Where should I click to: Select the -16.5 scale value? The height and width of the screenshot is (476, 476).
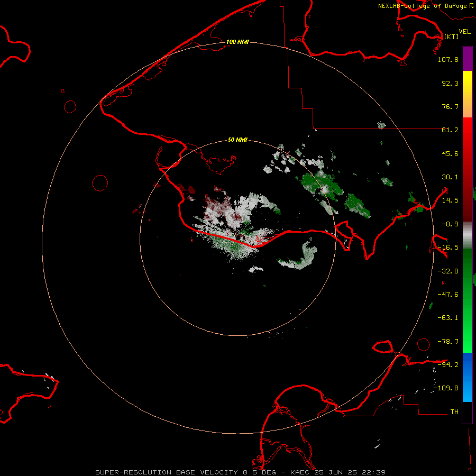(448, 248)
